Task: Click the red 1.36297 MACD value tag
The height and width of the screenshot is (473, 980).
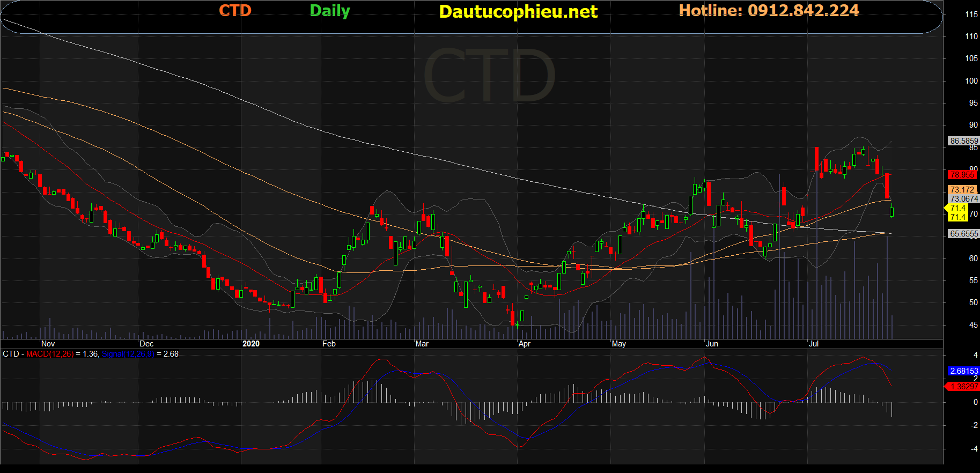Action: click(x=963, y=387)
